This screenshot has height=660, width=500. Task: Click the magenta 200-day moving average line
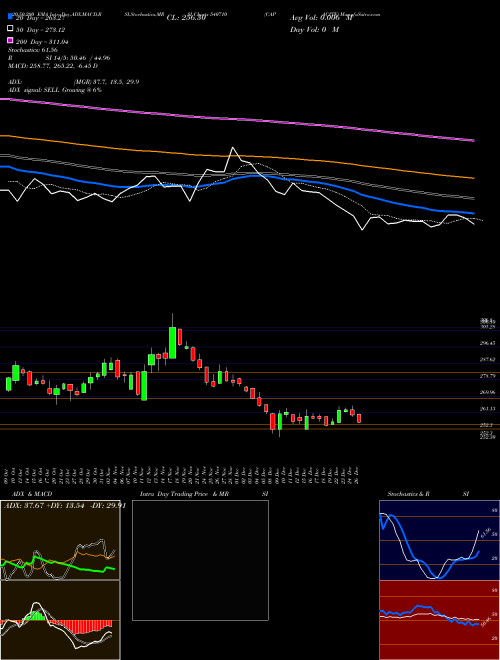[237, 120]
